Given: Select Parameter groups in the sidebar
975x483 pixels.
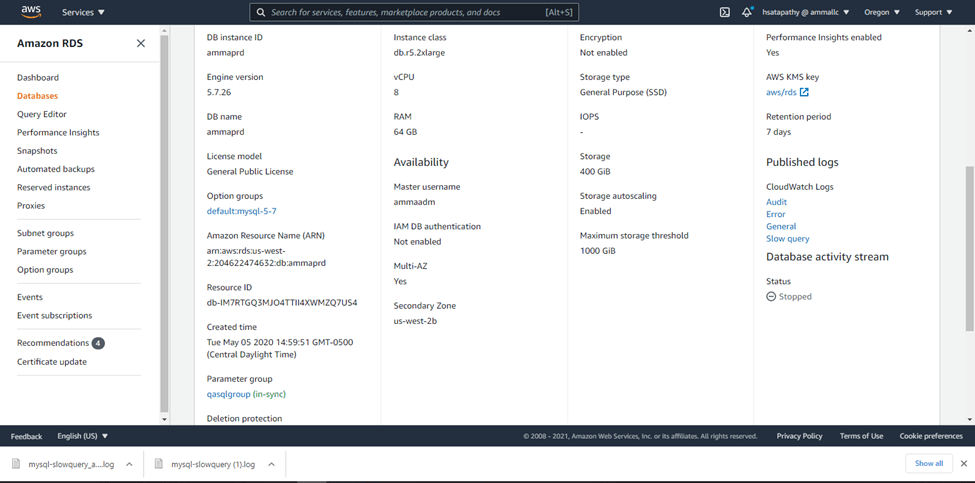Looking at the screenshot, I should coord(51,251).
